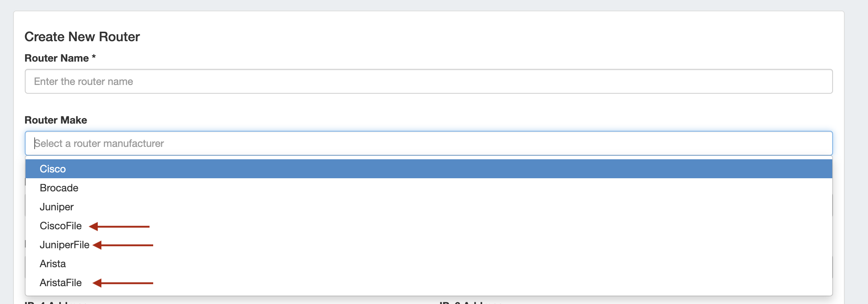Pick Juniper in the dropdown list
868x304 pixels.
click(57, 207)
